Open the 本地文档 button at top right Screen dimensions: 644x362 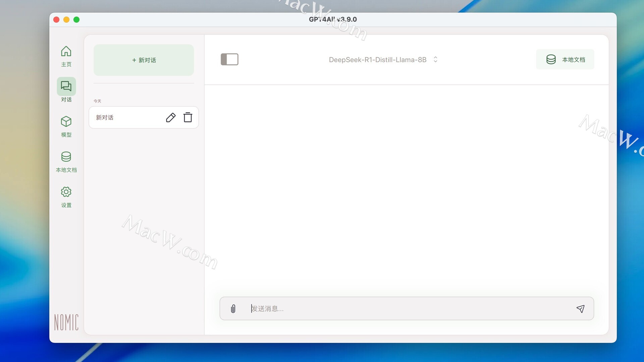coord(565,59)
